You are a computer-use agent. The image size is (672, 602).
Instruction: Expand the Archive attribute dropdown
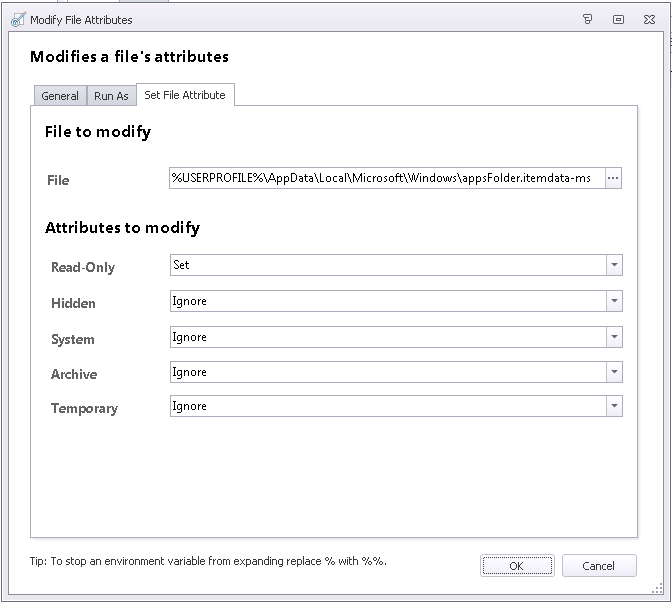pos(614,372)
